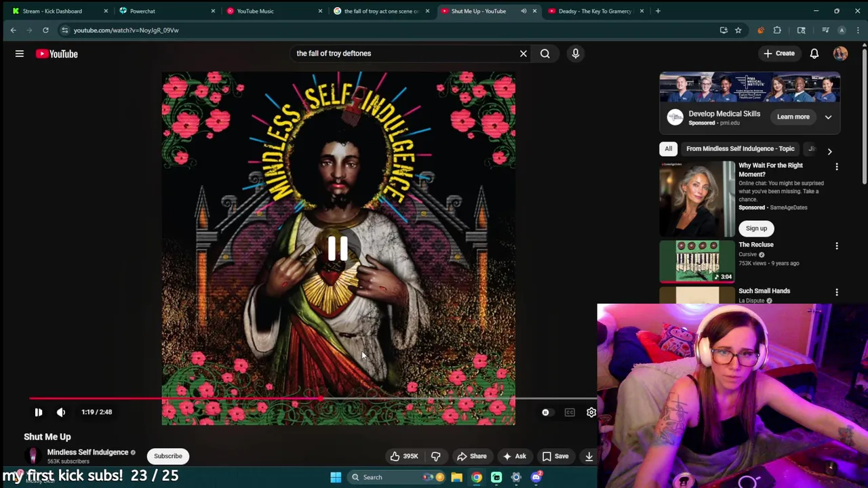Show more filter chips with right arrow
Screen dimensions: 868x488
coord(829,151)
